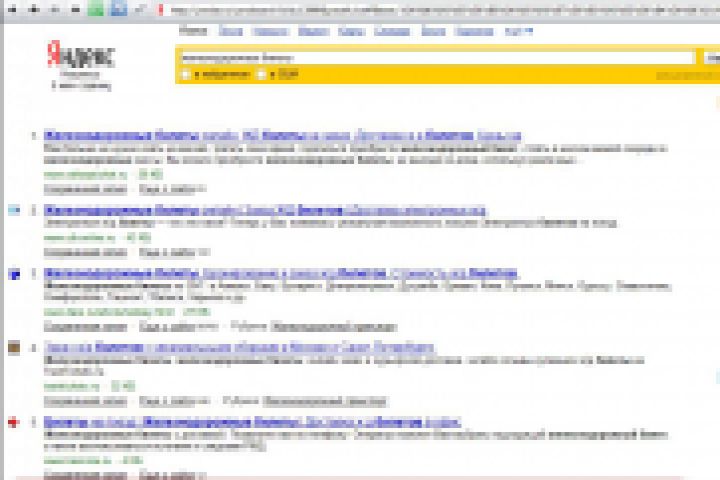Expand the 'ещё' services dropdown in top navigation
This screenshot has width=720, height=480.
(x=518, y=31)
